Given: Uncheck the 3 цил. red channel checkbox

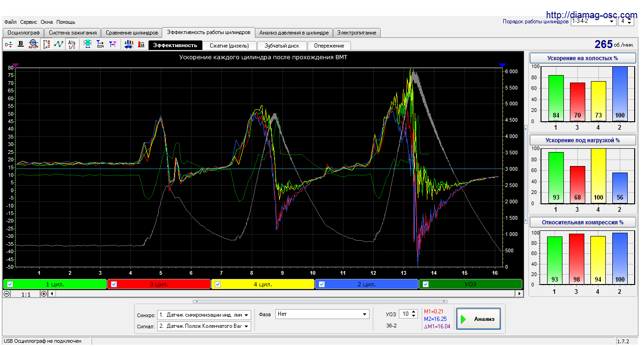Looking at the screenshot, I should [114, 284].
